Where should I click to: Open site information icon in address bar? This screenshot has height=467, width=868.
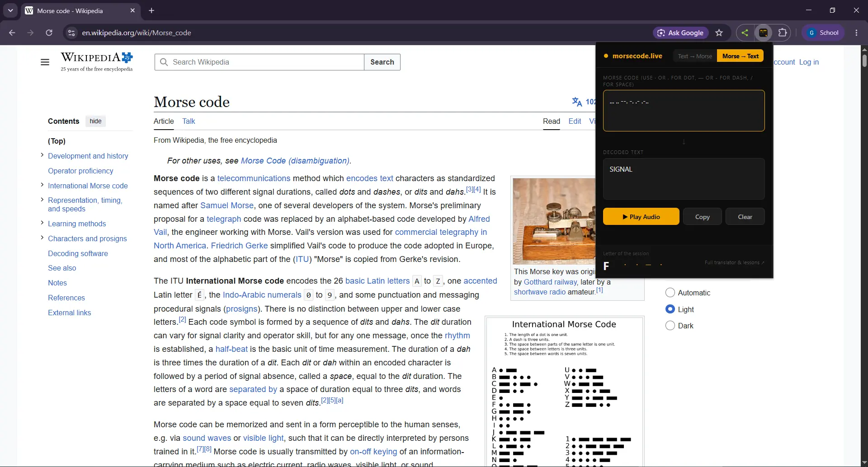click(71, 33)
